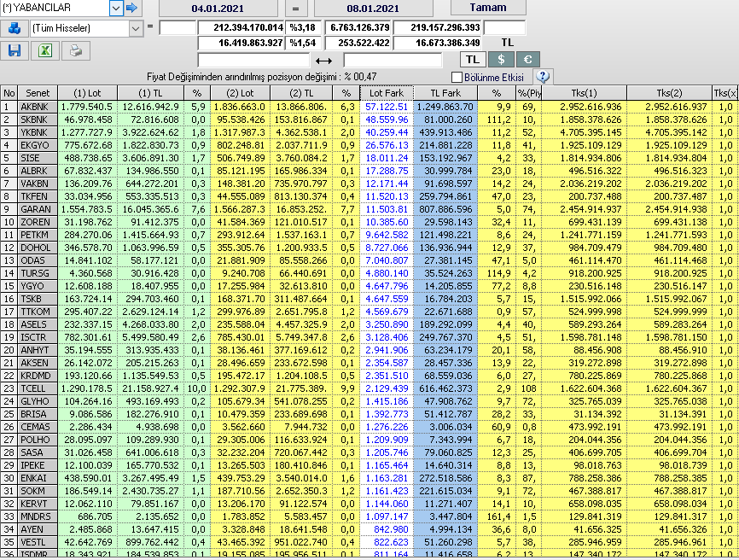Click the %(Piy column header
The image size is (739, 560).
[529, 93]
